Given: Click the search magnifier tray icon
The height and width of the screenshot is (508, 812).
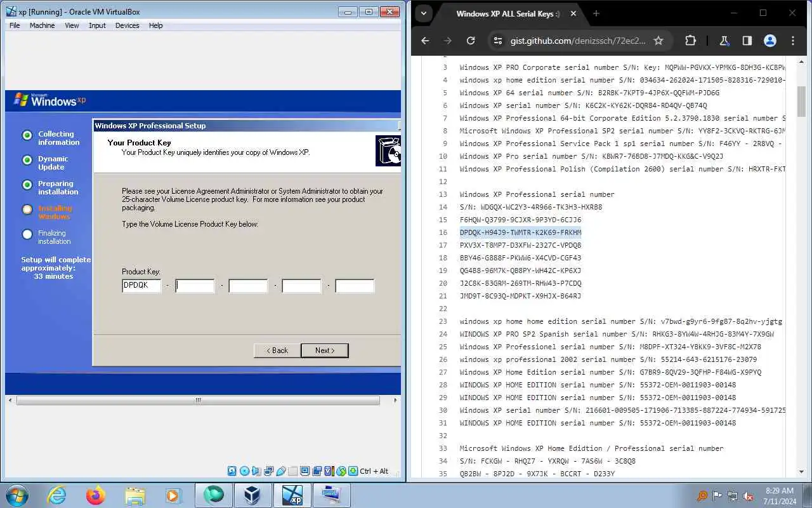Looking at the screenshot, I should [702, 495].
